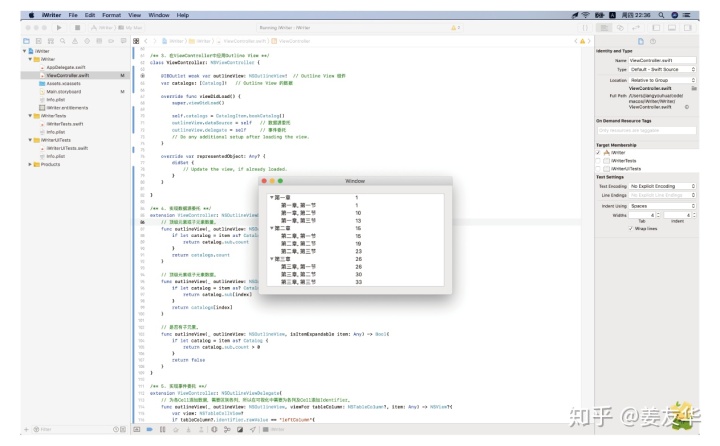
Task: Open the Source Control navigator icon
Action: (39, 41)
